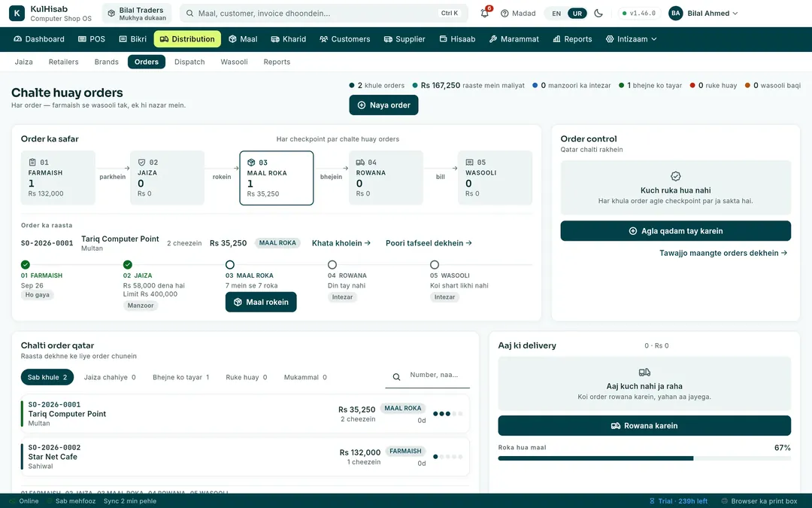Open the top Reports menu
The height and width of the screenshot is (508, 812).
(572, 39)
